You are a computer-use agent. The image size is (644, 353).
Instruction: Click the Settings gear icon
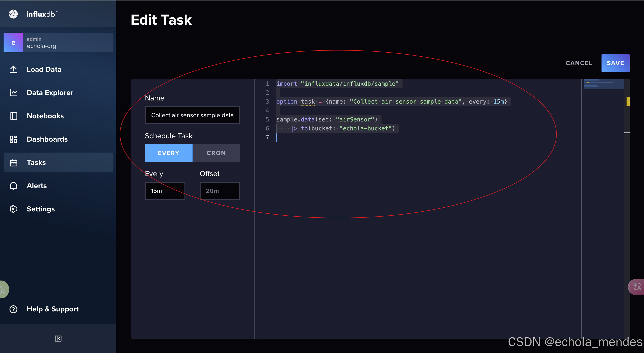point(13,209)
